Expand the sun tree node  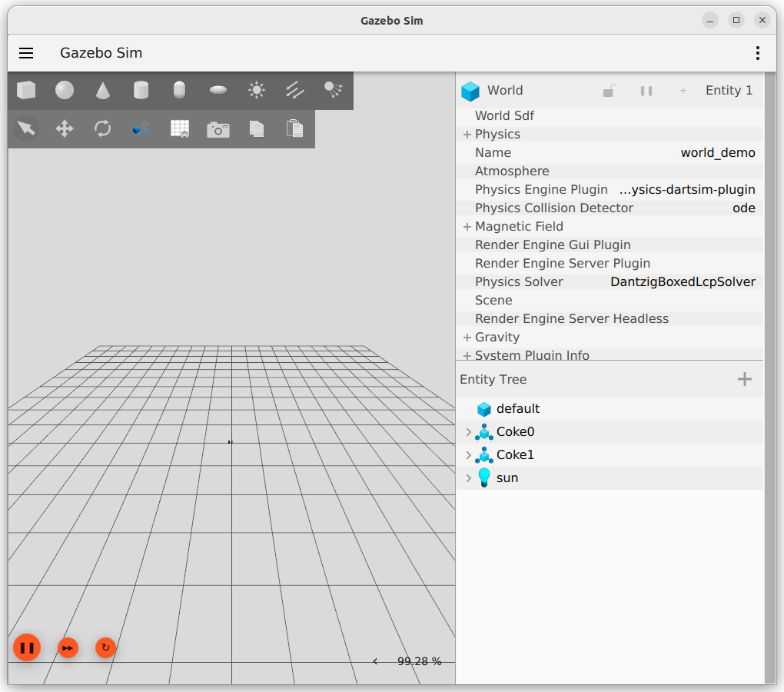click(x=469, y=478)
